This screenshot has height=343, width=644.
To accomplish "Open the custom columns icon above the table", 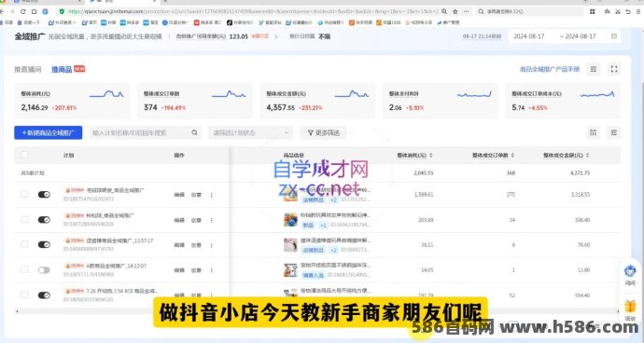I will pyautogui.click(x=593, y=132).
